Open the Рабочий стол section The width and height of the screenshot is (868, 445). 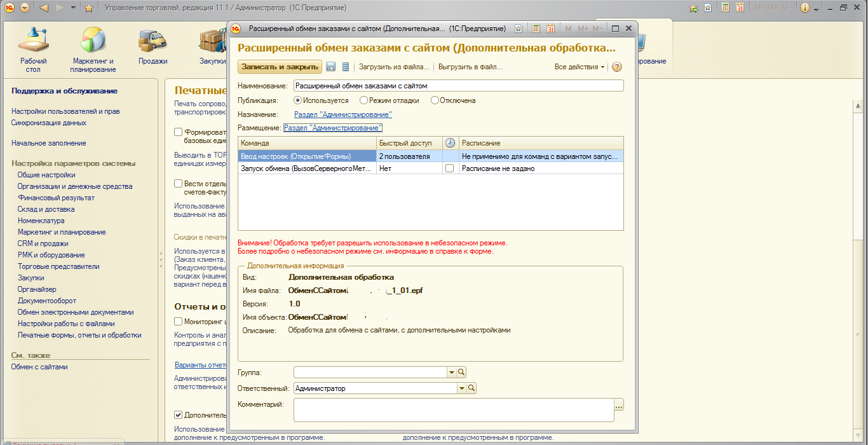tap(33, 50)
